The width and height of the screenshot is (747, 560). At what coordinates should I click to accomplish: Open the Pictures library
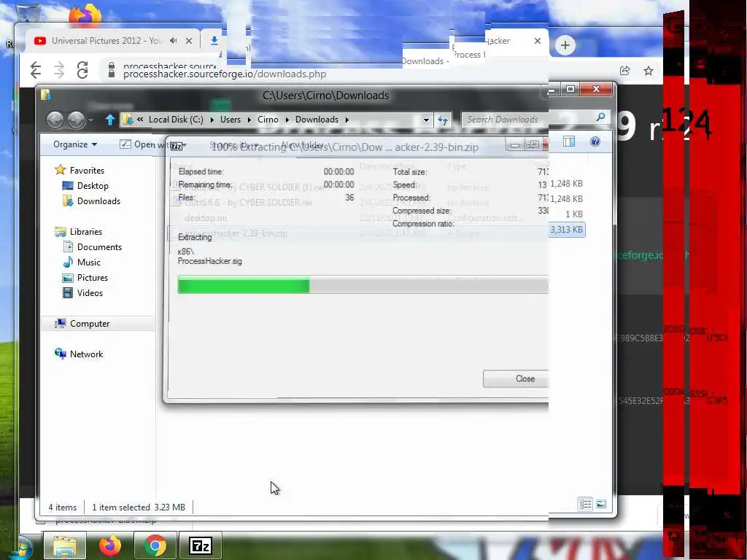click(93, 277)
